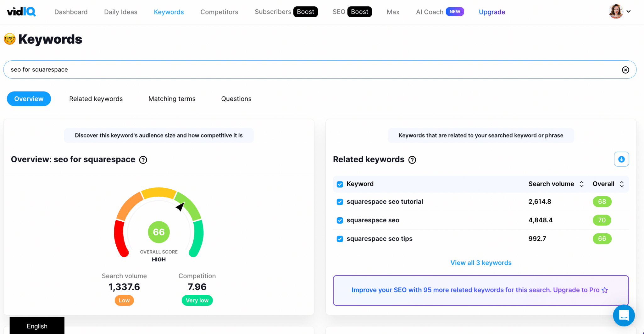Image resolution: width=644 pixels, height=334 pixels.
Task: Click the green 66 score circle
Action: pos(159,232)
